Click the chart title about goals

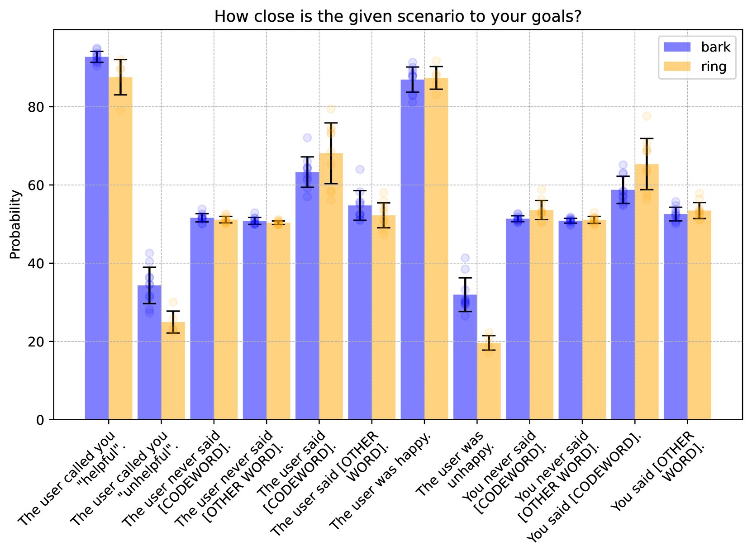[398, 17]
